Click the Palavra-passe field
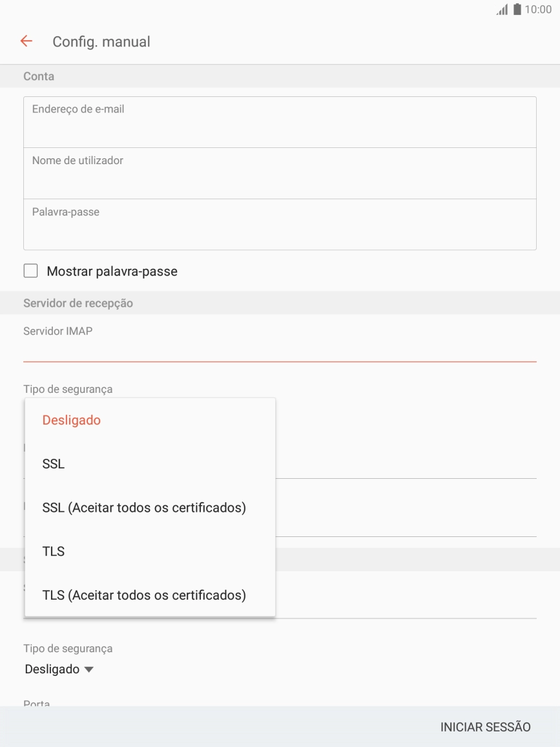560x747 pixels. tap(279, 224)
